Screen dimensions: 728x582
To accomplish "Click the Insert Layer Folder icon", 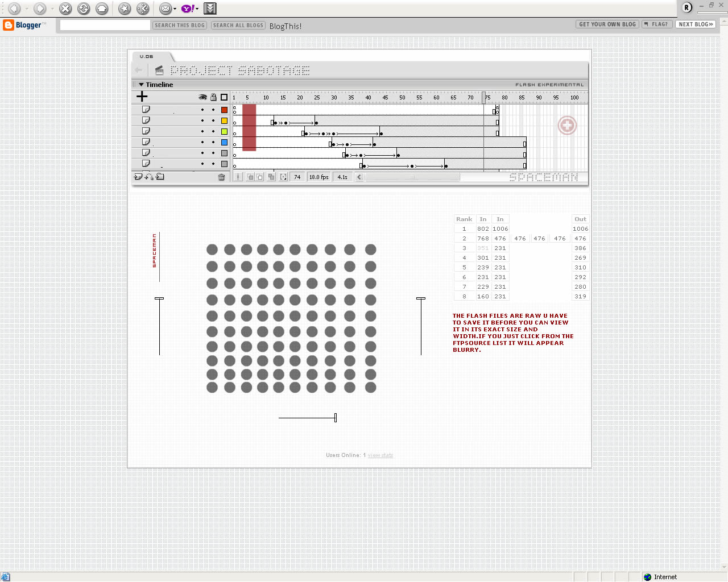I will (x=160, y=177).
